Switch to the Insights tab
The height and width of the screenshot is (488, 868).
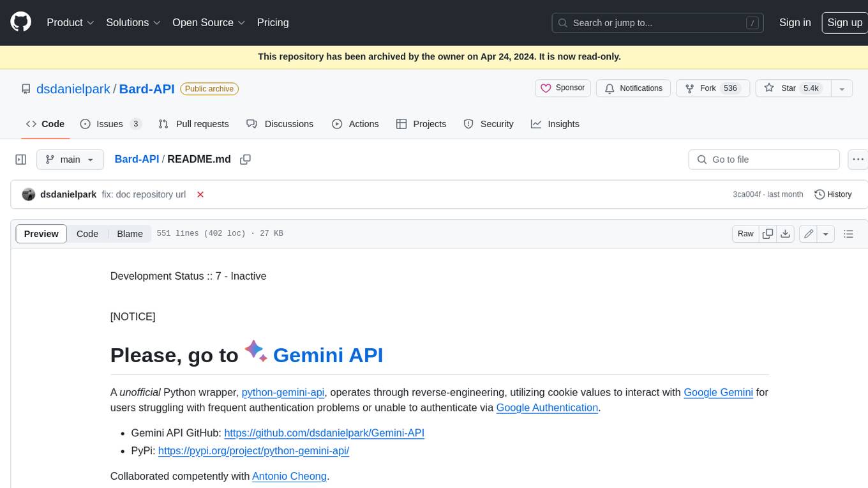click(x=555, y=124)
